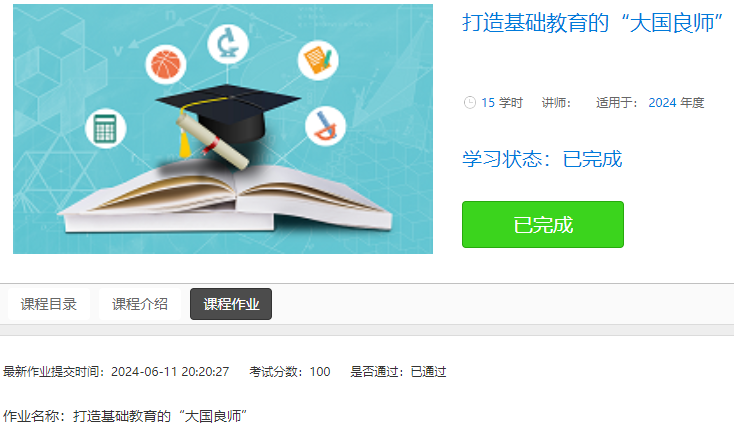Click the 考试分数：100 score text

[290, 372]
